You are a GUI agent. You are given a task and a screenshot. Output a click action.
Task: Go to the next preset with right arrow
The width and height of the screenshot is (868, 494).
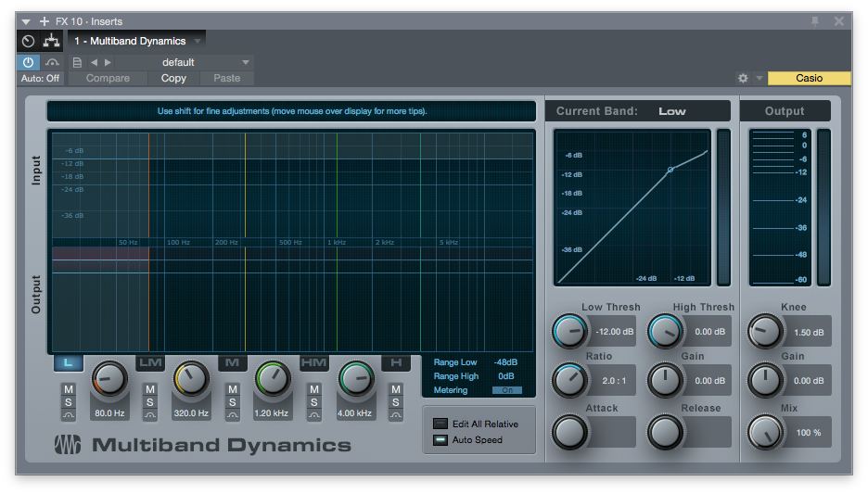108,62
